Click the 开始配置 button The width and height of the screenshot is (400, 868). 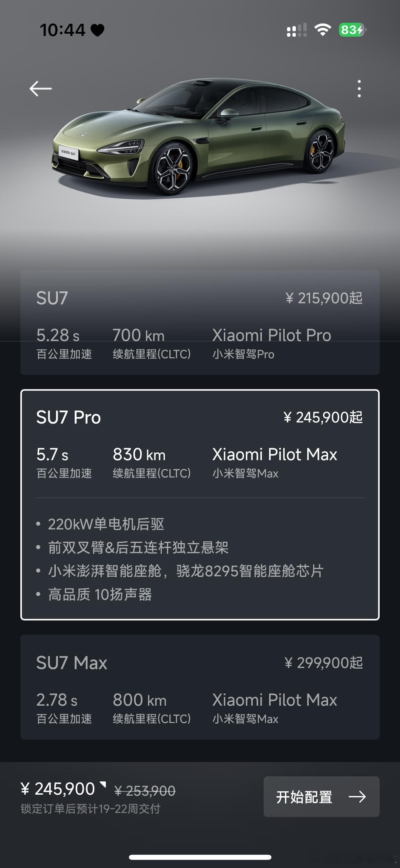321,797
